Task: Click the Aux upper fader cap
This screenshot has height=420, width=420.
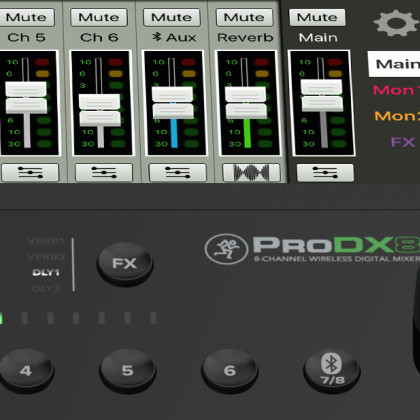Action: (x=172, y=94)
